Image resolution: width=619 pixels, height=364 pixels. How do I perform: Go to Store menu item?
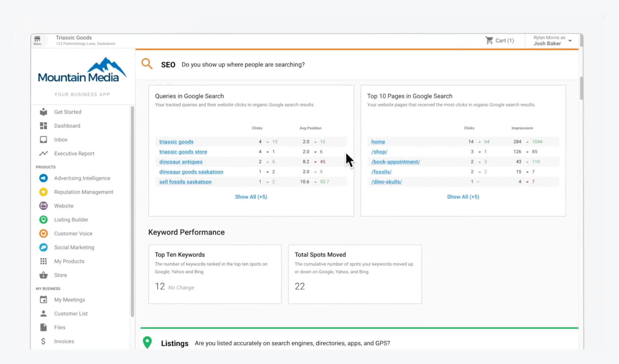tap(60, 275)
